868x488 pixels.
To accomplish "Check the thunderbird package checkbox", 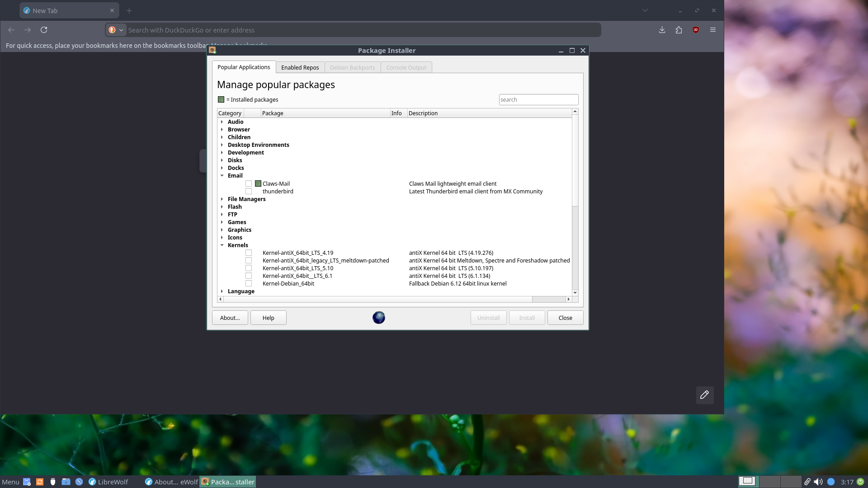I will click(x=249, y=191).
